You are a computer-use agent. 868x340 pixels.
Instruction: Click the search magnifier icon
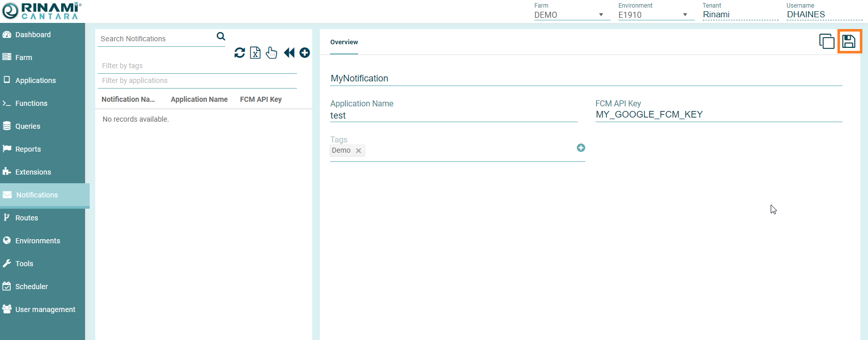[x=221, y=36]
